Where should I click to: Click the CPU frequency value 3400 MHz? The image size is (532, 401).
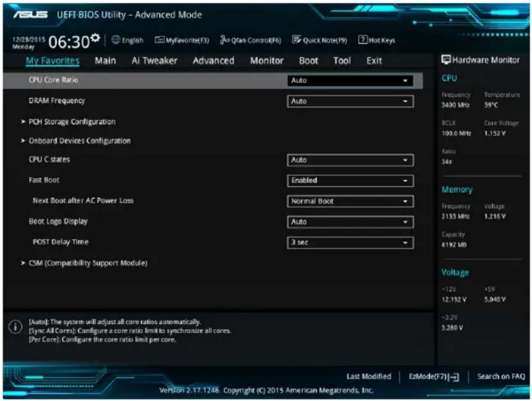(455, 105)
